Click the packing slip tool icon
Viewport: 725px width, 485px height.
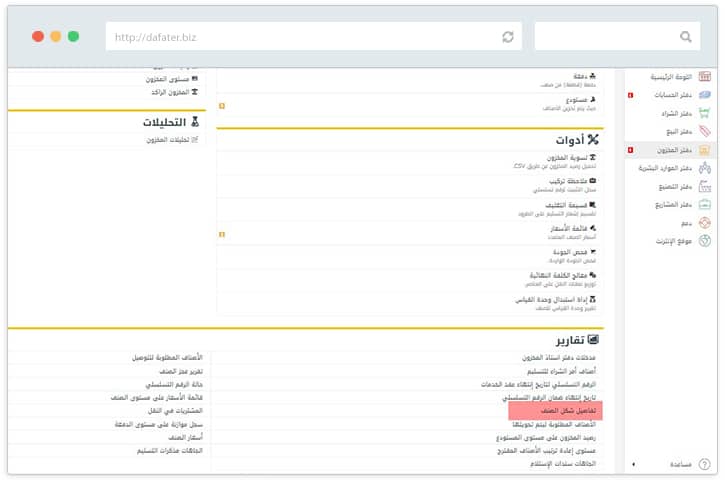pos(593,205)
